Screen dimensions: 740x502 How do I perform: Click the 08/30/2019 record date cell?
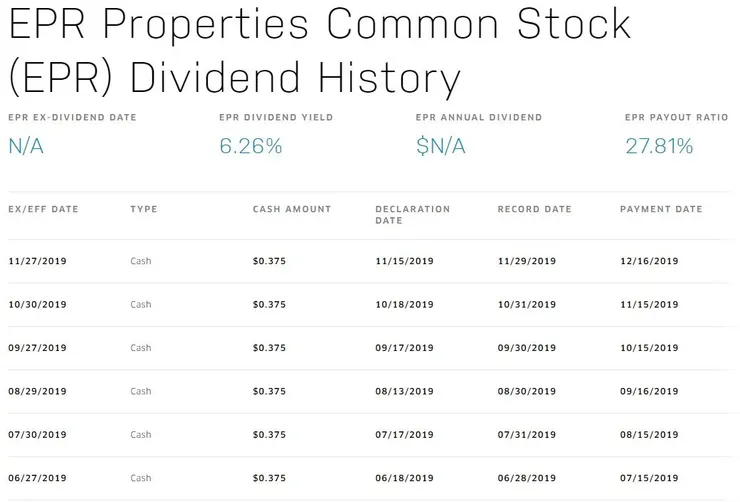526,392
